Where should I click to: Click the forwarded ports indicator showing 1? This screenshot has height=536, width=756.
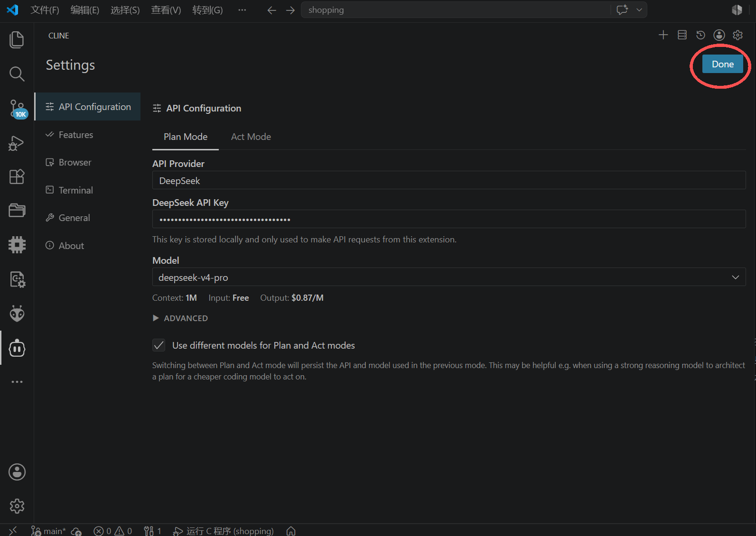152,531
